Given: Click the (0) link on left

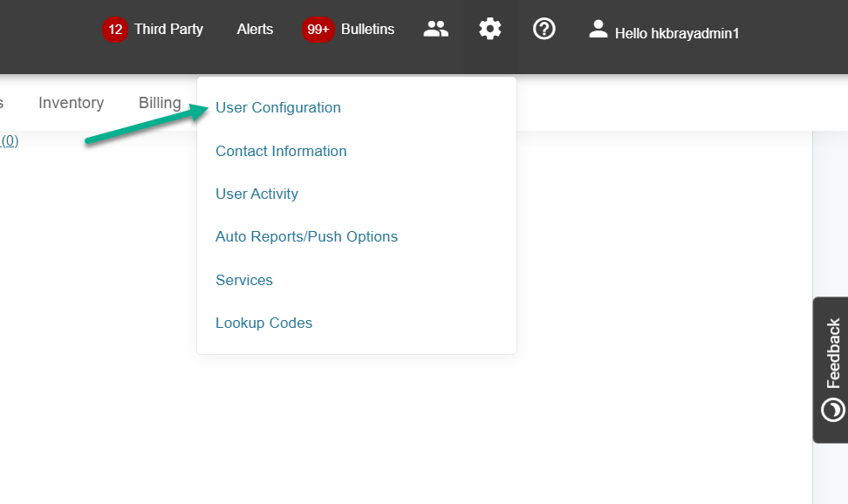Looking at the screenshot, I should pos(10,140).
